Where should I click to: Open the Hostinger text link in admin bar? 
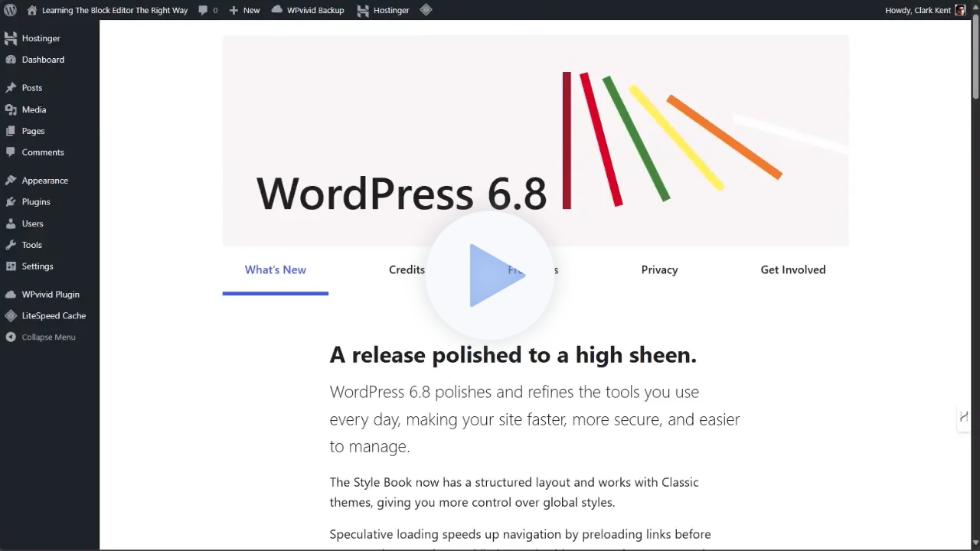pos(391,10)
